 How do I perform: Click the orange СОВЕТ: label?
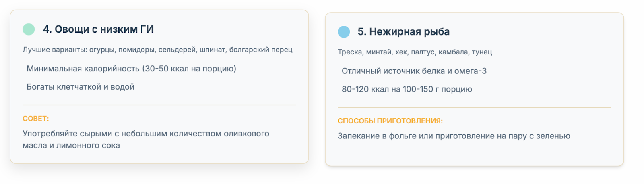click(x=36, y=119)
